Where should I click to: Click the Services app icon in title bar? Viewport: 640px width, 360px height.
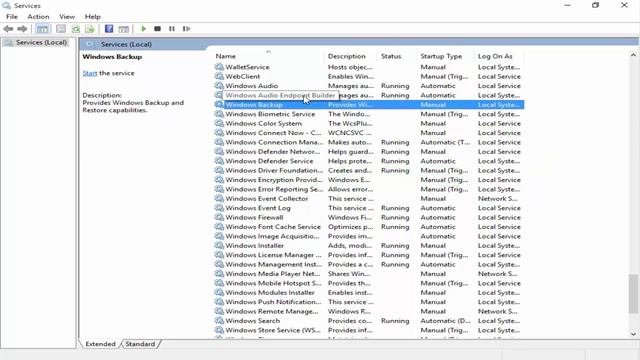point(6,6)
